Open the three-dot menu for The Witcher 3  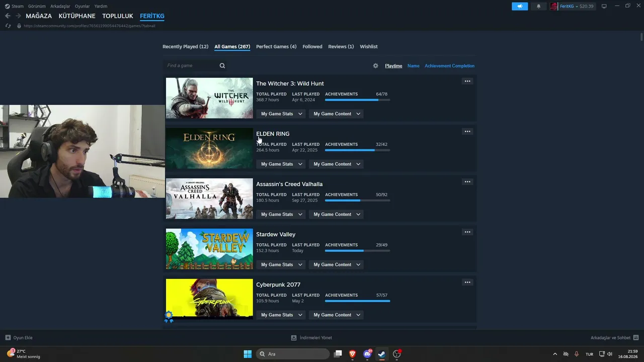tap(467, 81)
